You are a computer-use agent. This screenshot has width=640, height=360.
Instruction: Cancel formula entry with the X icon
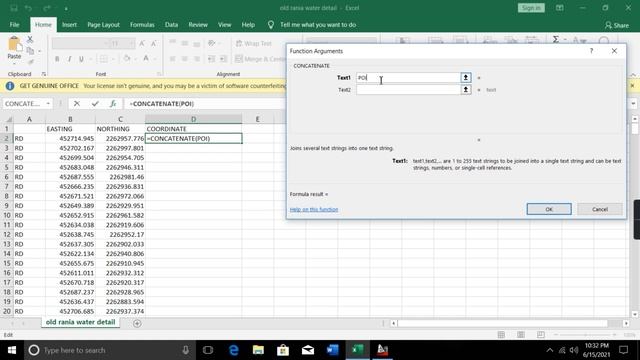(x=77, y=104)
